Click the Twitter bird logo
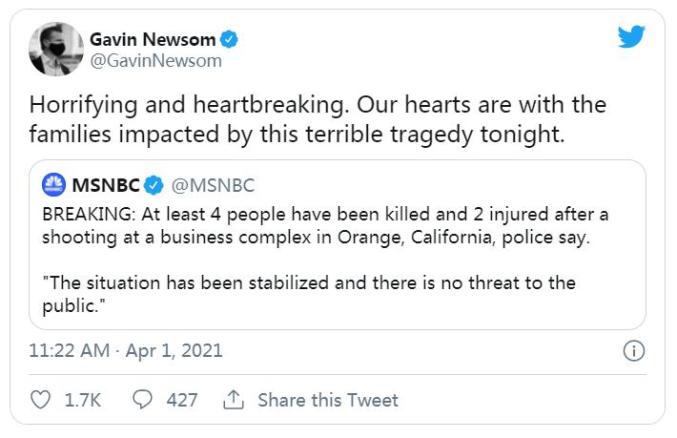This screenshot has height=438, width=677. [631, 38]
